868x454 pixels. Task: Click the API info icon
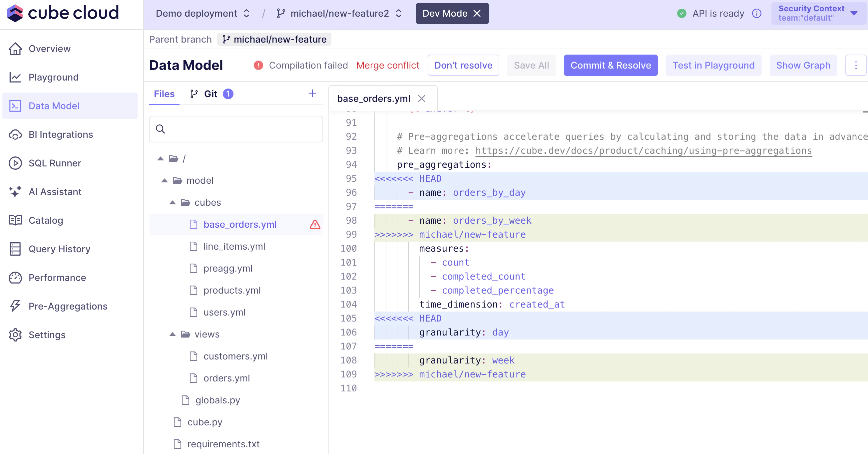point(756,13)
